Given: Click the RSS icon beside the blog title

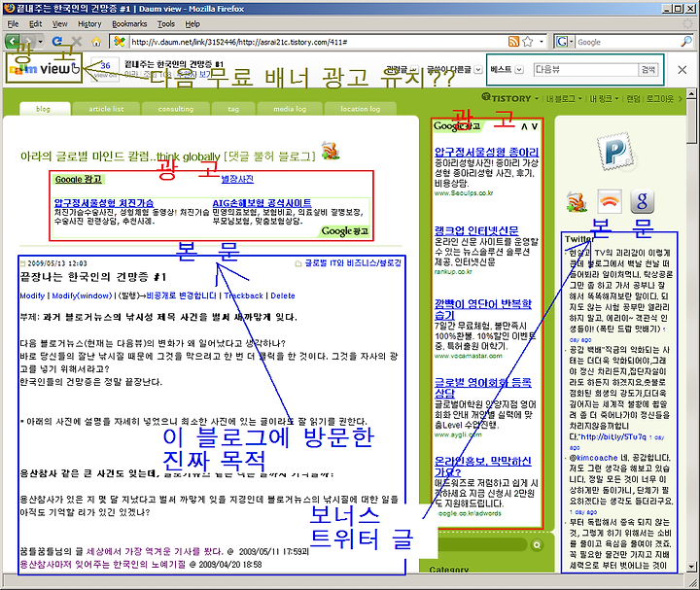Looking at the screenshot, I should [x=331, y=151].
